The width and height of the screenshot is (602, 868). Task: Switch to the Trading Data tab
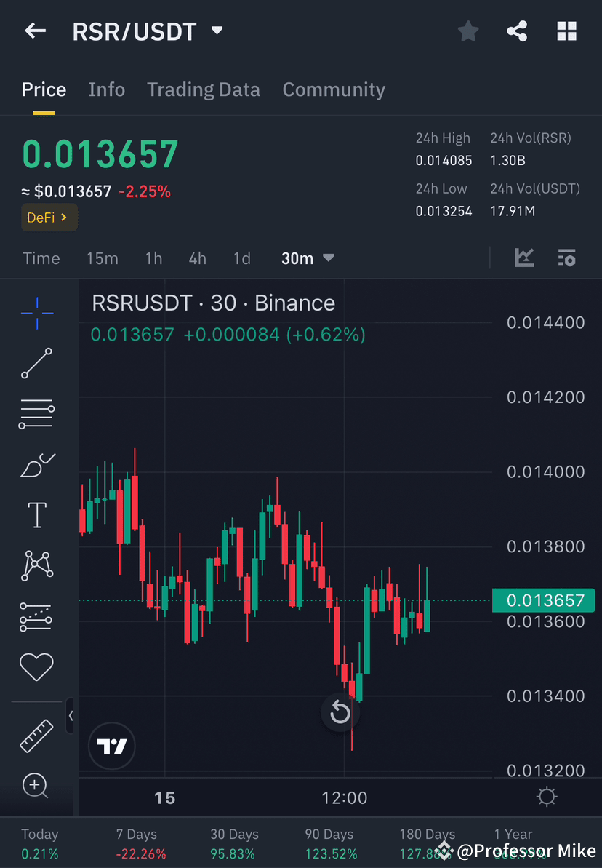pos(204,89)
